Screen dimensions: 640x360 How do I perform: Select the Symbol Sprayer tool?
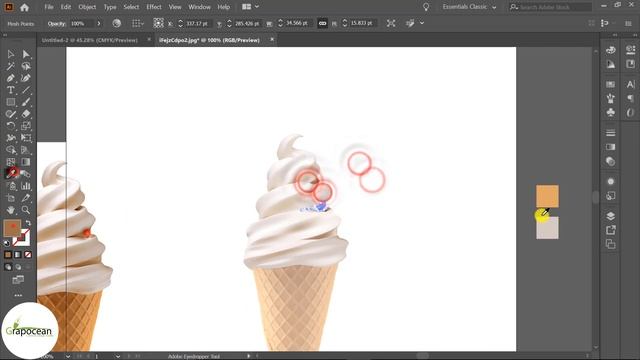(x=11, y=186)
